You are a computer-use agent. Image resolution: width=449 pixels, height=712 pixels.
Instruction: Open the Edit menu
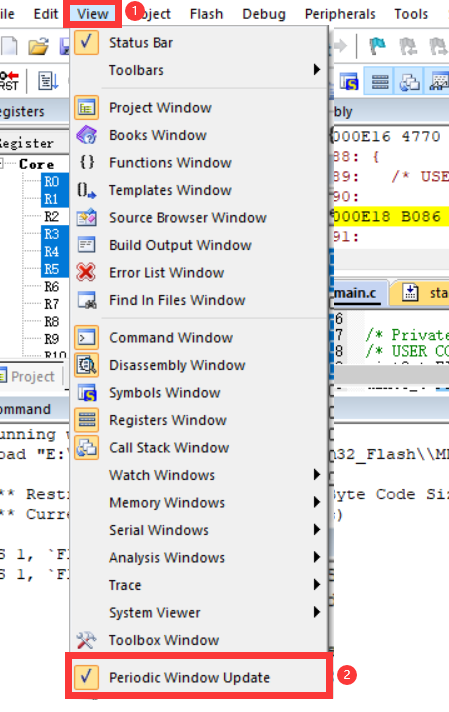point(46,14)
